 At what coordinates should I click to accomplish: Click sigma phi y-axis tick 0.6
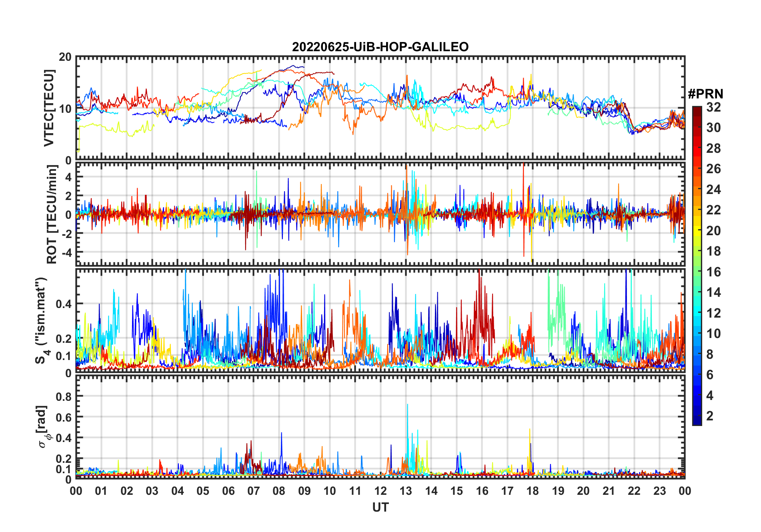(x=64, y=417)
